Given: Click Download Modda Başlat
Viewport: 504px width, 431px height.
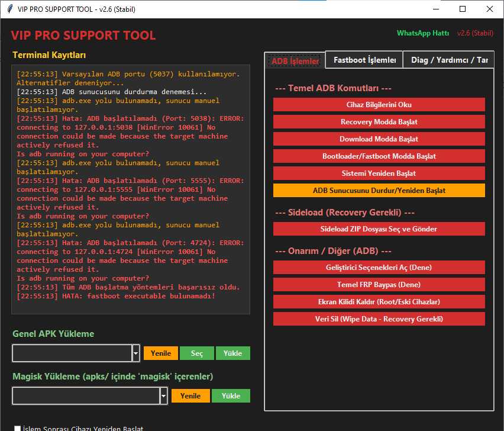Looking at the screenshot, I should (x=379, y=139).
